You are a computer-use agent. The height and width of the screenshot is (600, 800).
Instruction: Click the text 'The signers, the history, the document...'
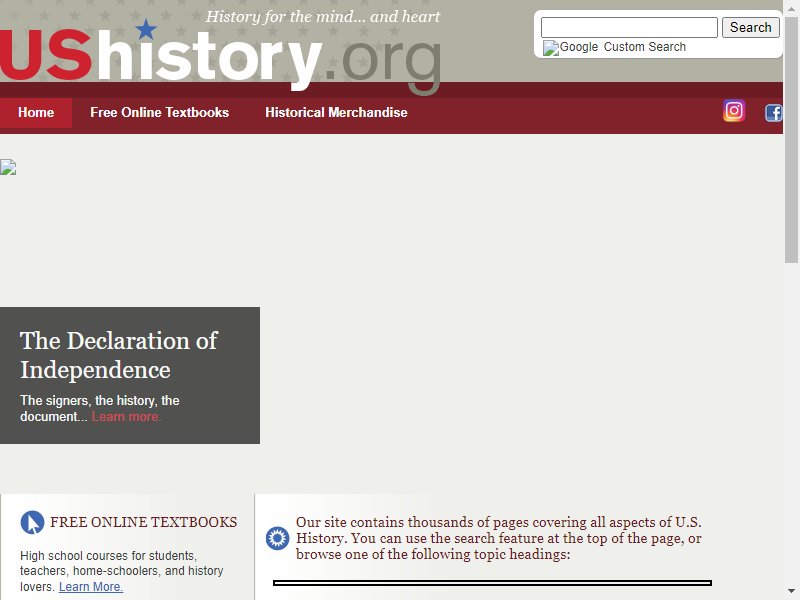point(99,409)
